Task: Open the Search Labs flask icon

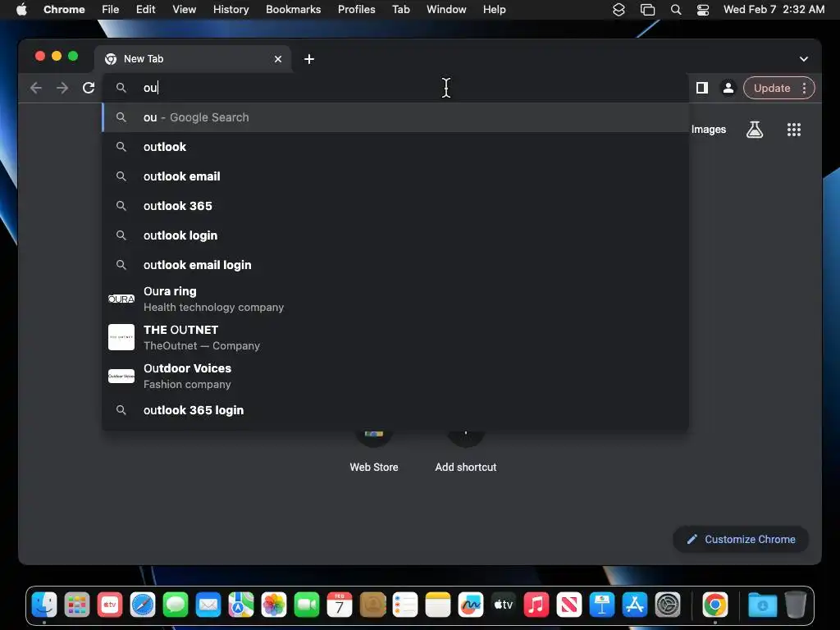Action: click(x=755, y=130)
